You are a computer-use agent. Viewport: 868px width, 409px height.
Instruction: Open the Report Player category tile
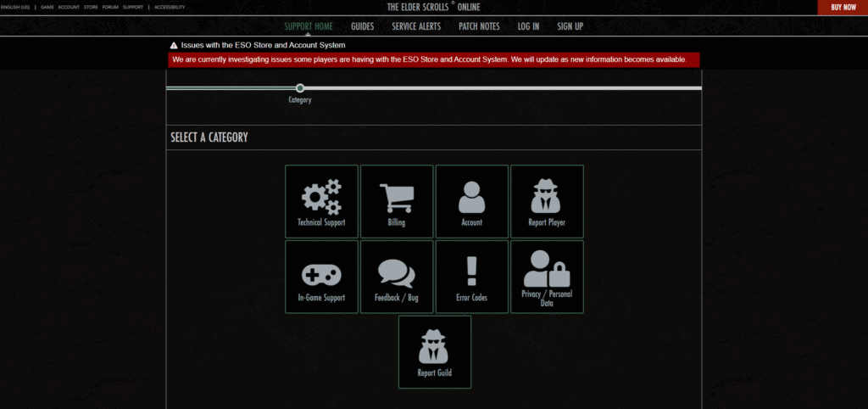[547, 201]
